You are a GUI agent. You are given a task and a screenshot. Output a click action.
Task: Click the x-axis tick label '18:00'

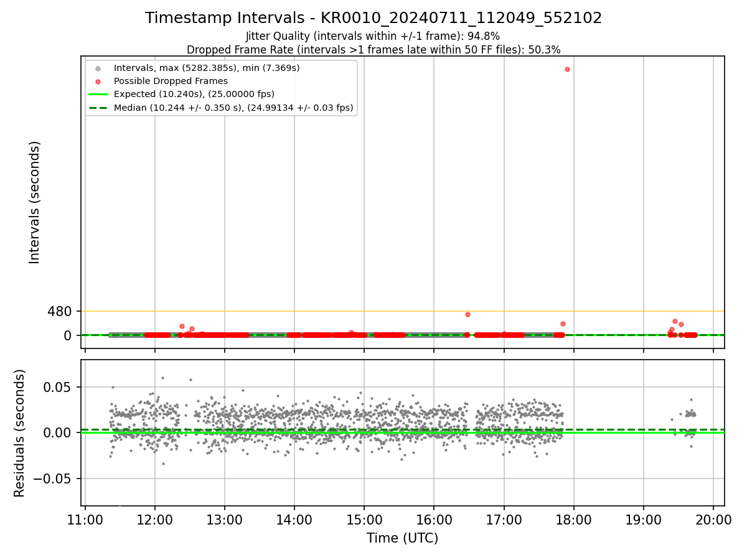pyautogui.click(x=574, y=519)
